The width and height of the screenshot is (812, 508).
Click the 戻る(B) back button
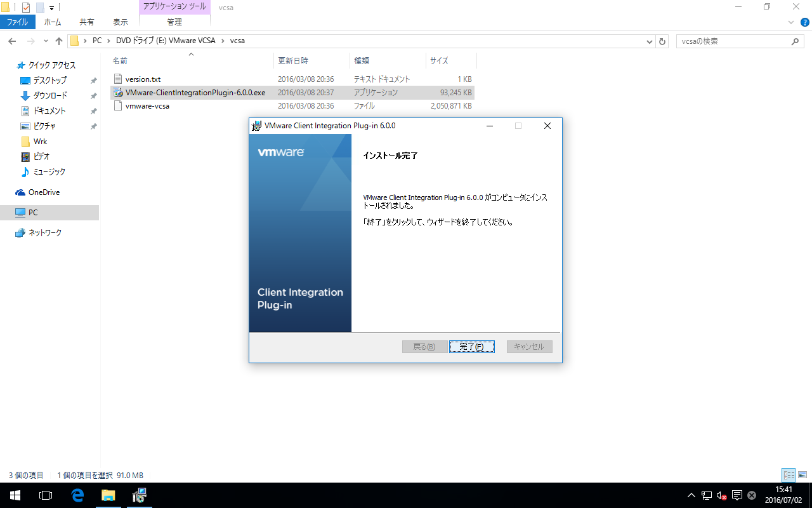pos(424,347)
